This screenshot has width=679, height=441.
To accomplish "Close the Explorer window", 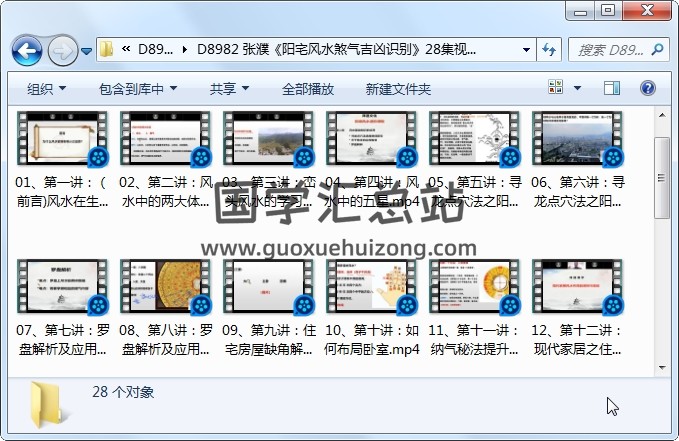I will [647, 11].
